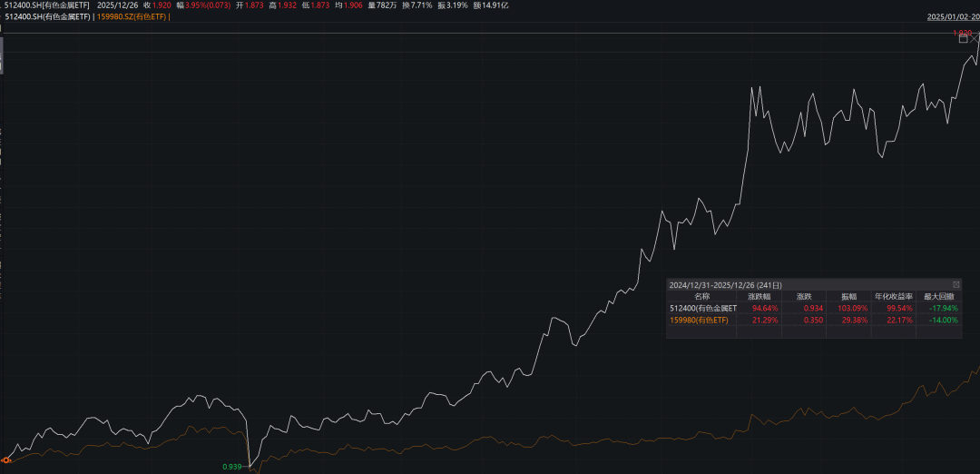The image size is (980, 474).
Task: Click the 21.29% gain cell
Action: 766,321
